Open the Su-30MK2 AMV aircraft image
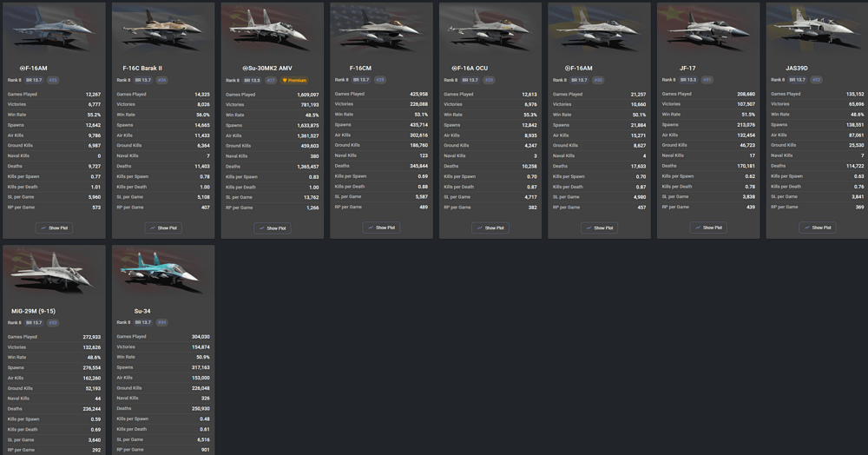868x455 pixels. click(x=273, y=28)
